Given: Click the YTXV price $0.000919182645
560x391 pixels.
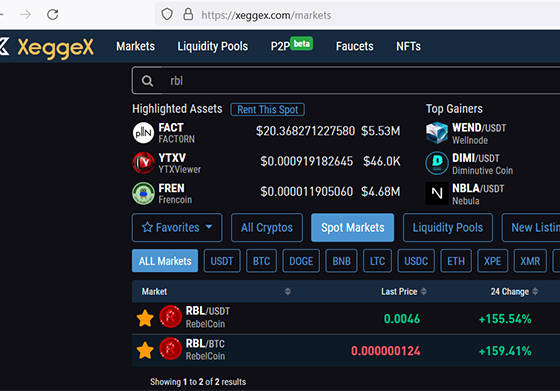Looking at the screenshot, I should point(307,161).
